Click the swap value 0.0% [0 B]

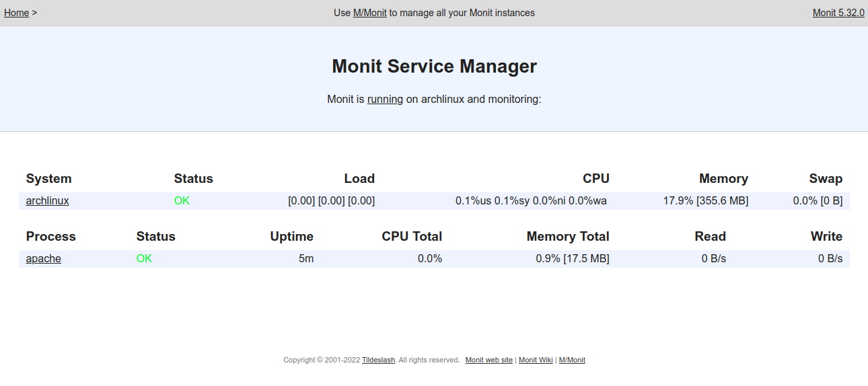(x=818, y=200)
